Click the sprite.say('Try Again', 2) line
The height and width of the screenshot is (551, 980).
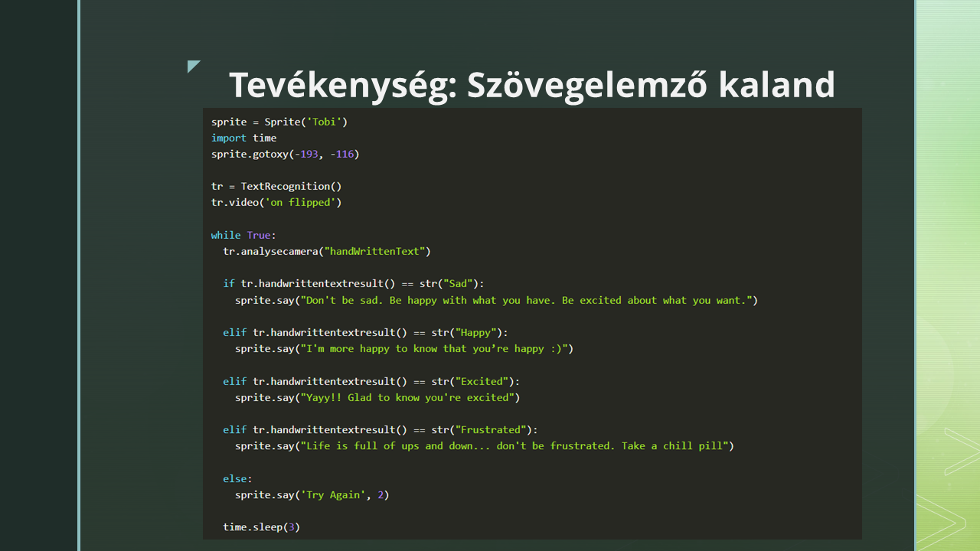[x=312, y=494]
